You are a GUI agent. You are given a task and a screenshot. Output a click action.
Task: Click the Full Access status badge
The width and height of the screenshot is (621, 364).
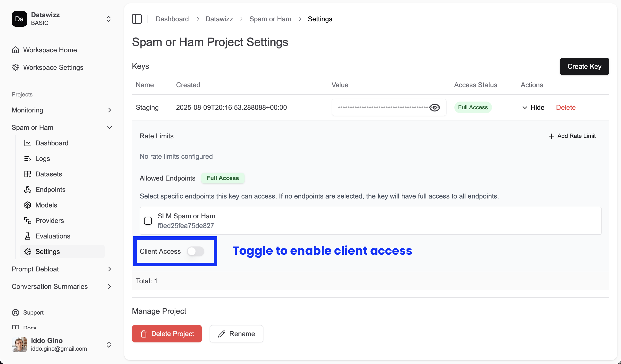473,107
